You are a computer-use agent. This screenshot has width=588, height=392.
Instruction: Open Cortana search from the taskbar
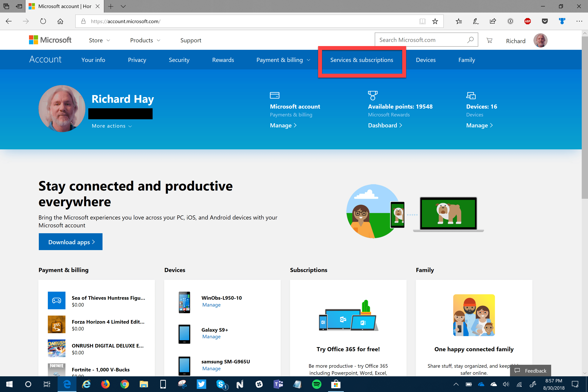28,384
